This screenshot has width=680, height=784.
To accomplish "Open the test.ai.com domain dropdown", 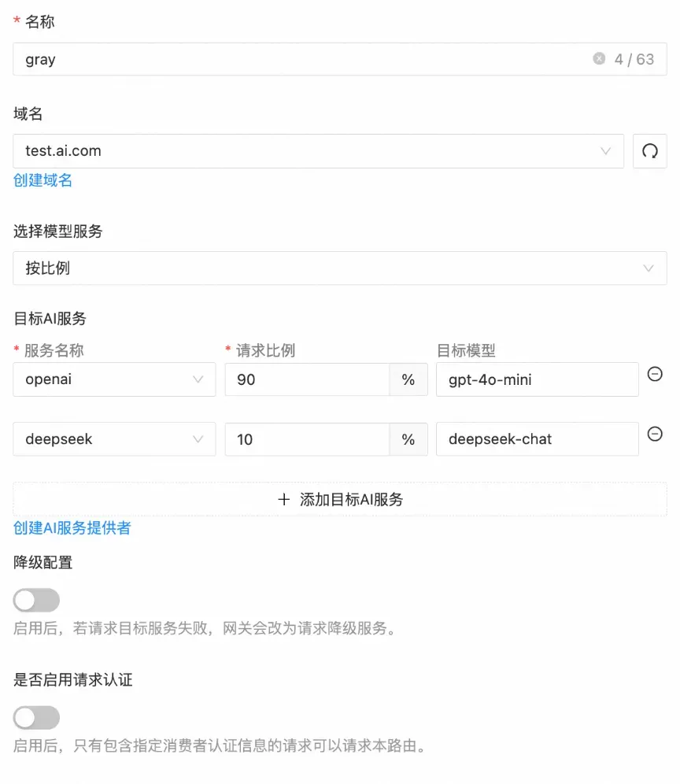I will point(318,151).
